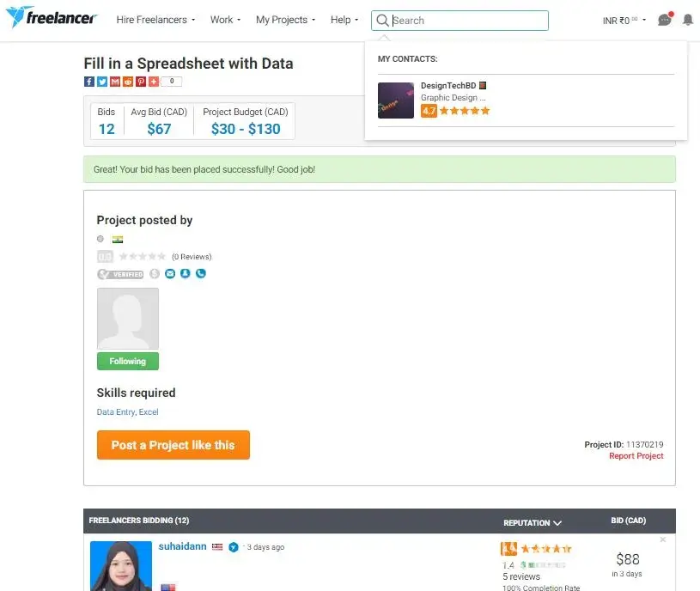Click the Report Project link
The height and width of the screenshot is (591, 700).
pos(636,456)
